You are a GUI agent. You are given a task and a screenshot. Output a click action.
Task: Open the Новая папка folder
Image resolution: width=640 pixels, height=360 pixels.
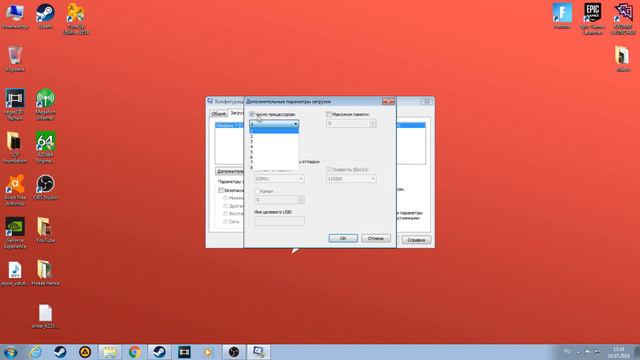point(45,273)
